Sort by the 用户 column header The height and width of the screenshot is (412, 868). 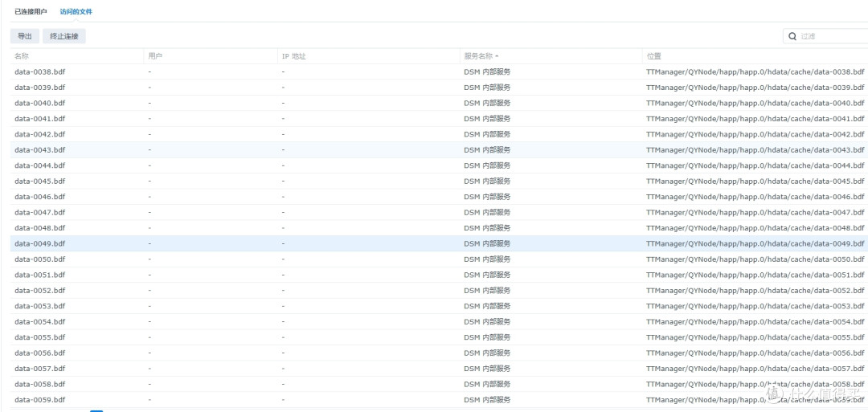[x=155, y=56]
